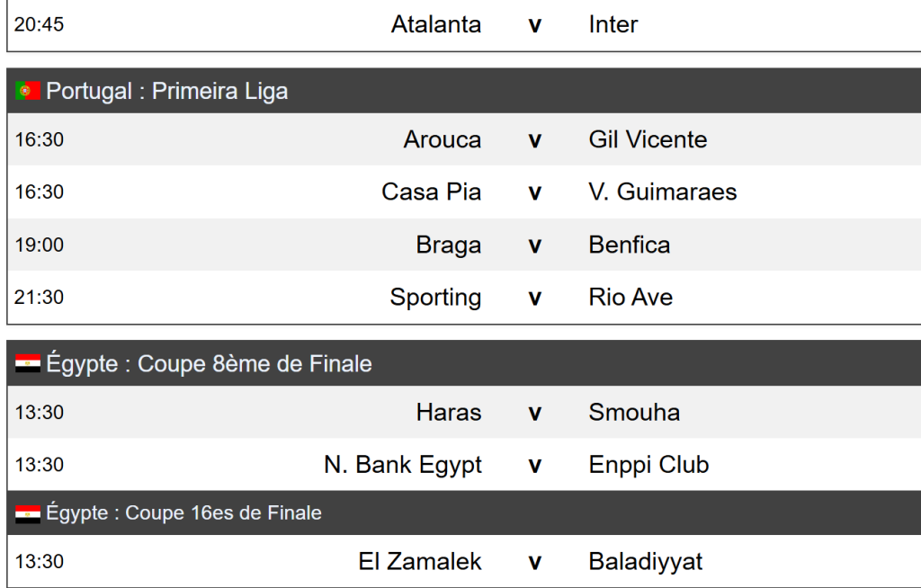Click the Portugal flag icon
Screen dimensions: 921x588
28,91
